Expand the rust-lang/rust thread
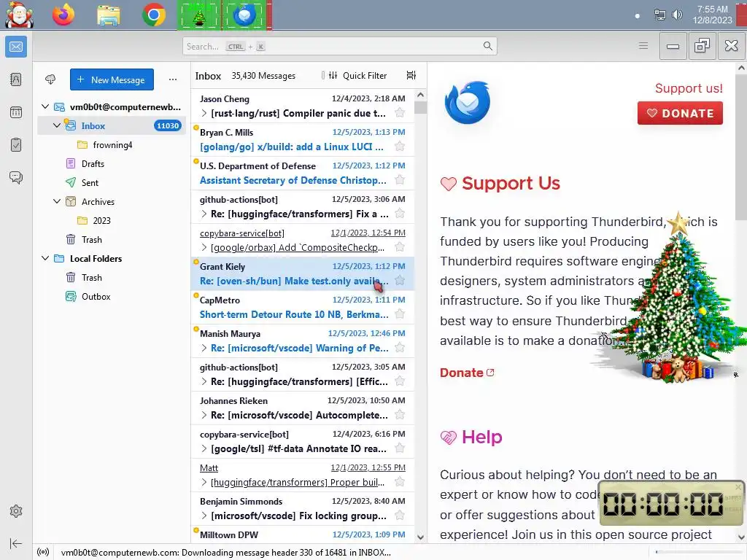 point(204,113)
